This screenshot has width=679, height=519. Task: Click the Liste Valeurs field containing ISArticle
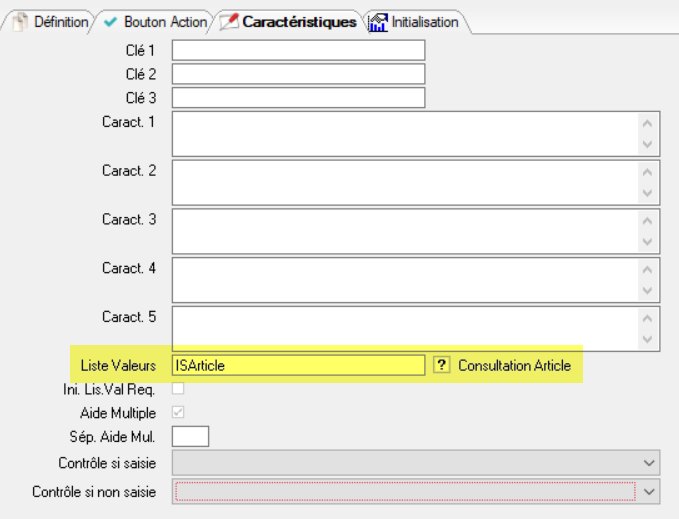point(298,366)
